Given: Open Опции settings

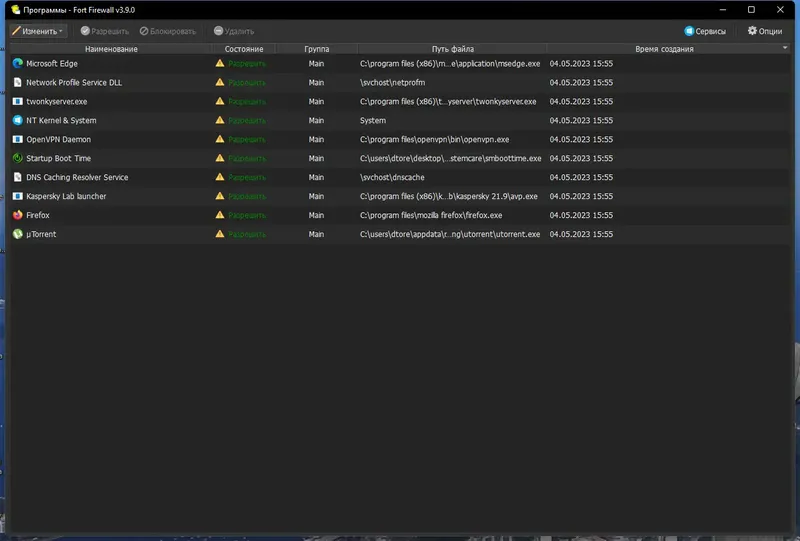Looking at the screenshot, I should (765, 31).
